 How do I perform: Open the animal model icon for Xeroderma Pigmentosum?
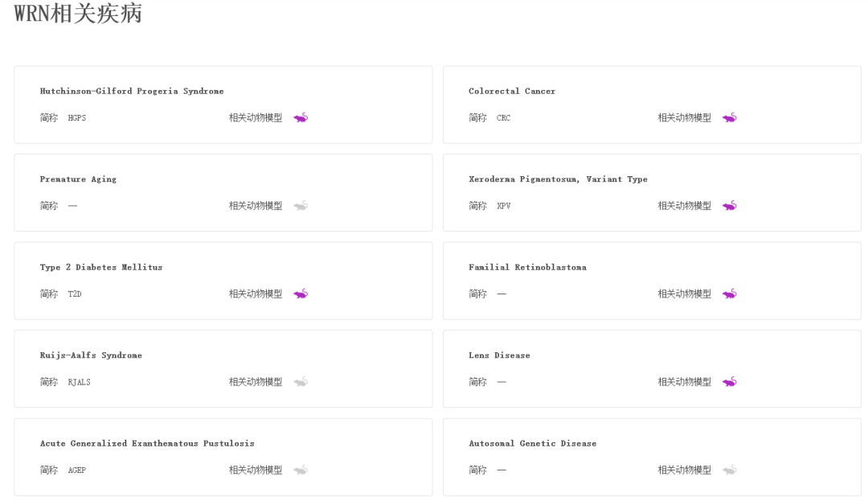730,206
